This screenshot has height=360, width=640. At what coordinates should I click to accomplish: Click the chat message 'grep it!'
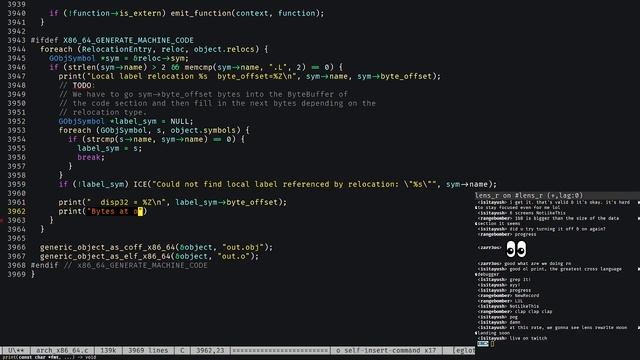(520, 280)
